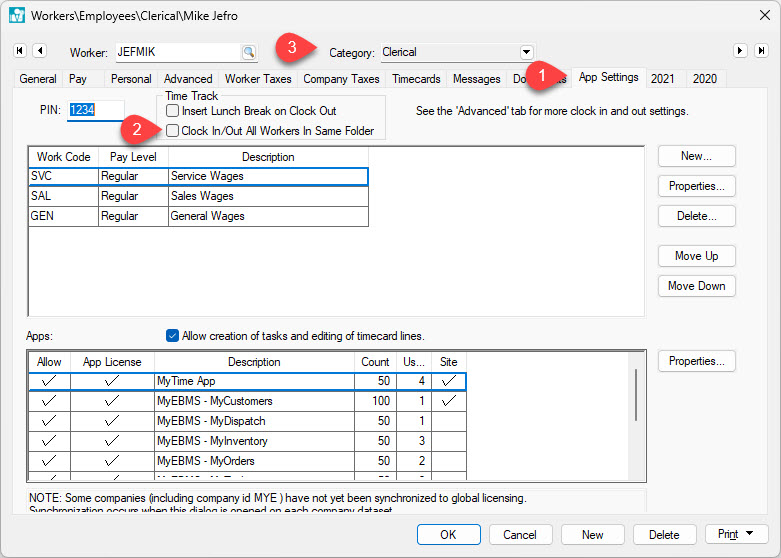
Task: Go to next worker record arrow
Action: pyautogui.click(x=741, y=51)
